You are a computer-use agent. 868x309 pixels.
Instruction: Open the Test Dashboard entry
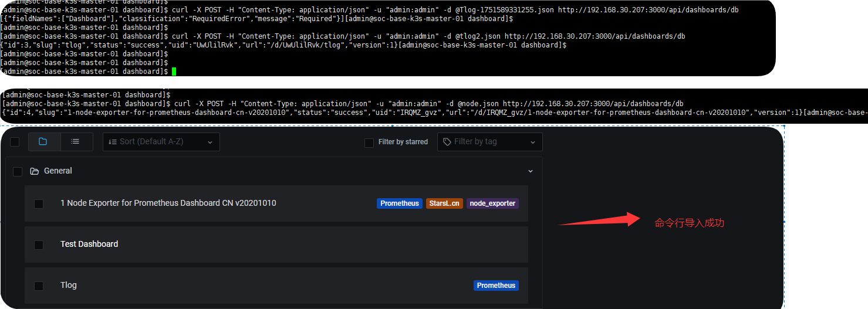89,244
